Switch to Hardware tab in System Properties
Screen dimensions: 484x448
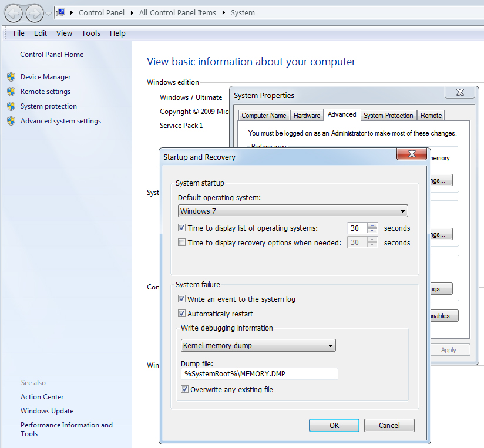[x=307, y=116]
